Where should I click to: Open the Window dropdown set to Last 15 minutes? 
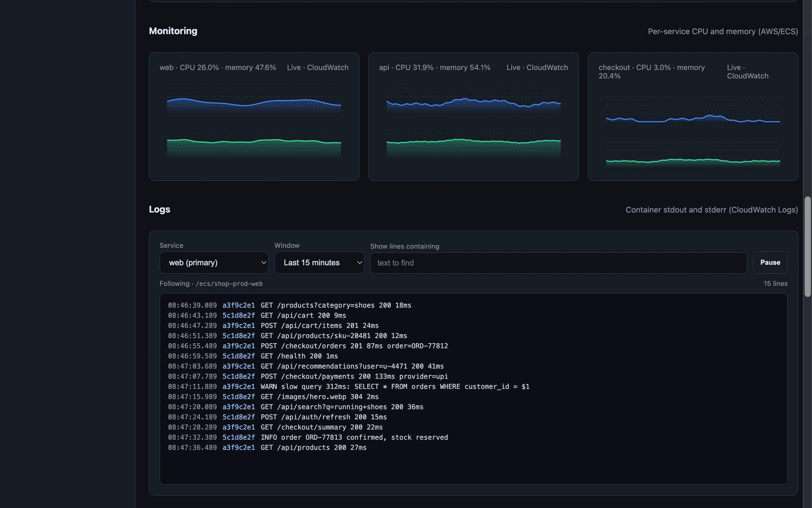[x=319, y=262]
